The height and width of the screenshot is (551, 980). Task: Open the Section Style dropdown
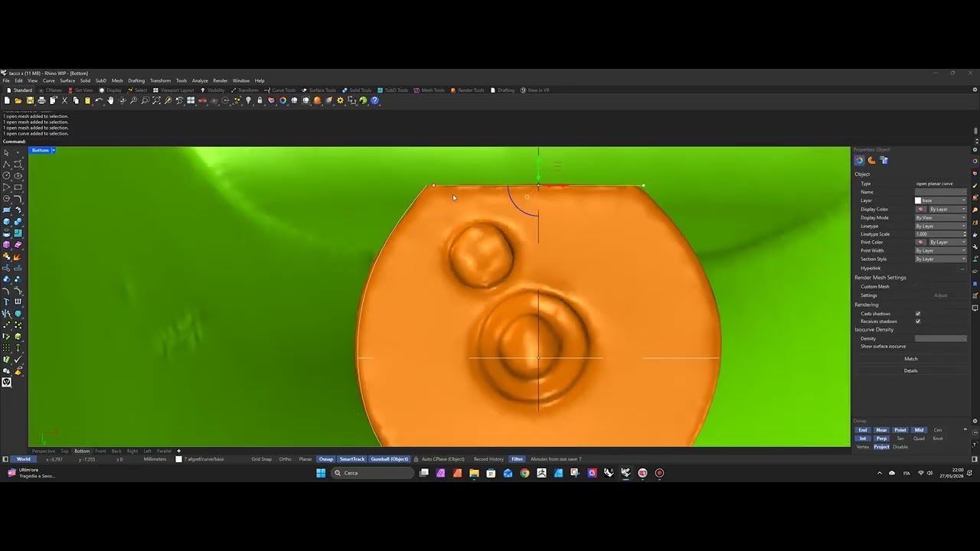[x=941, y=259]
